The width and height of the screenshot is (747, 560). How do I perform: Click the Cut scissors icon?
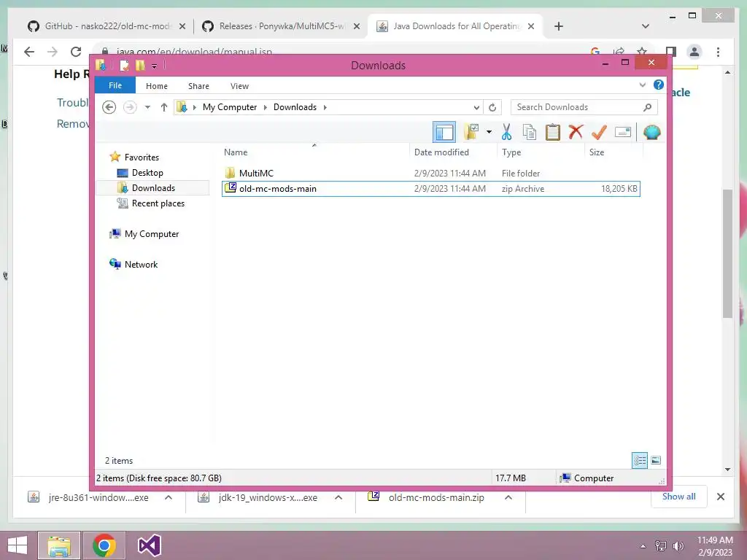tap(506, 132)
